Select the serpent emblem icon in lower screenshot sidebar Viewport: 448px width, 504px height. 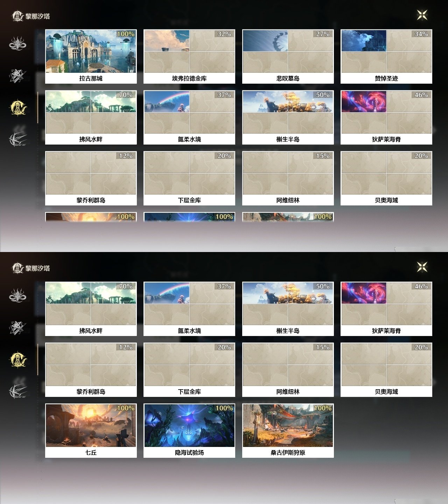pyautogui.click(x=17, y=296)
